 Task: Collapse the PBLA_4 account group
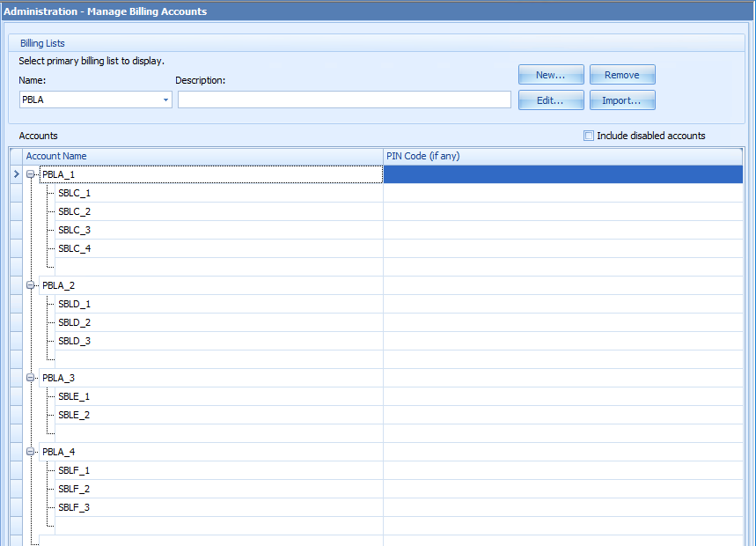(31, 451)
